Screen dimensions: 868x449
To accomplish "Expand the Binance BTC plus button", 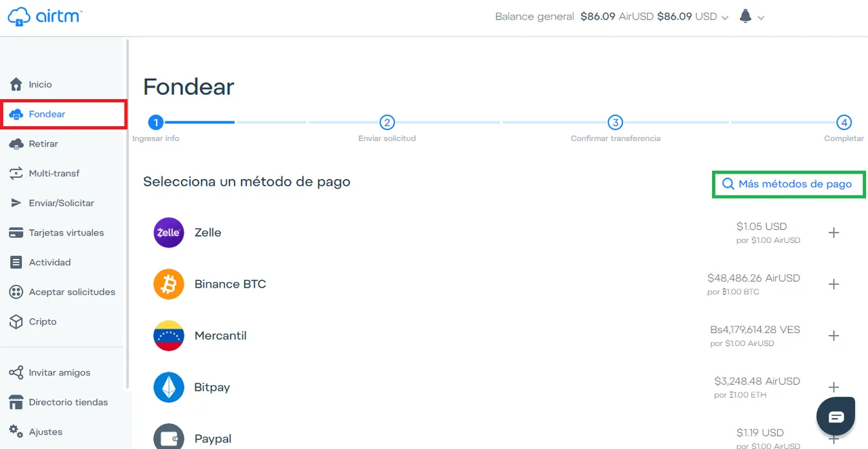I will (x=834, y=284).
